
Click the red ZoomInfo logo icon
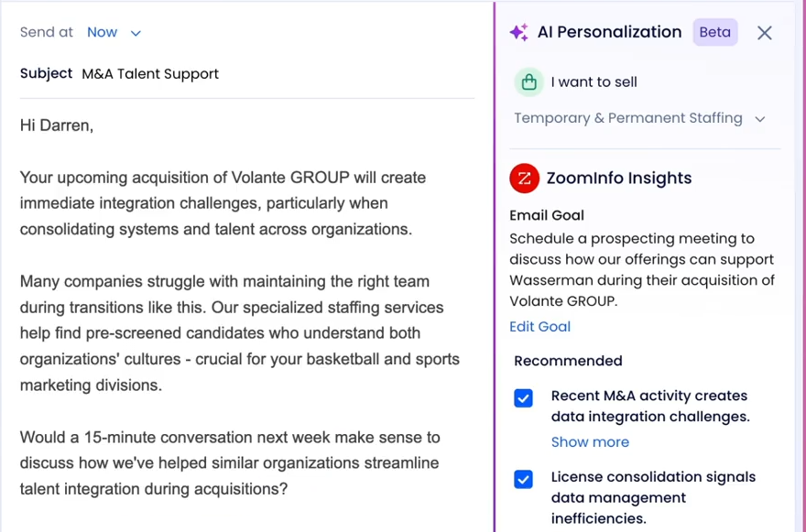point(524,179)
